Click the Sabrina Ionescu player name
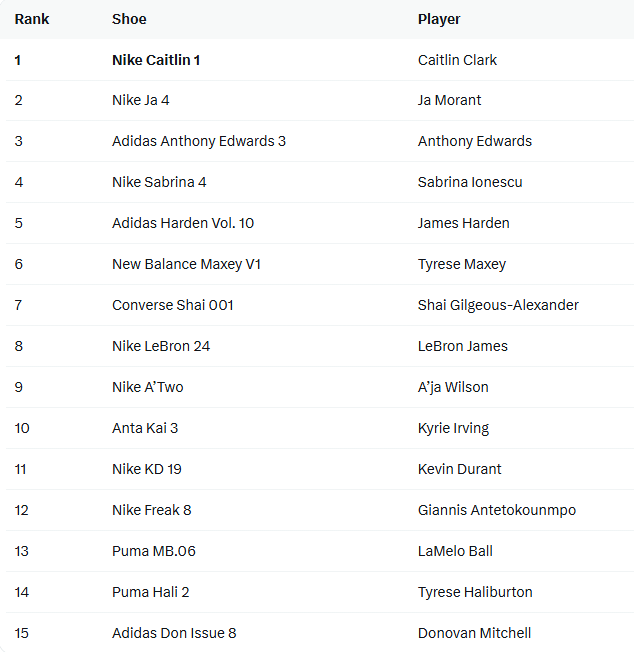This screenshot has height=652, width=634. [470, 182]
